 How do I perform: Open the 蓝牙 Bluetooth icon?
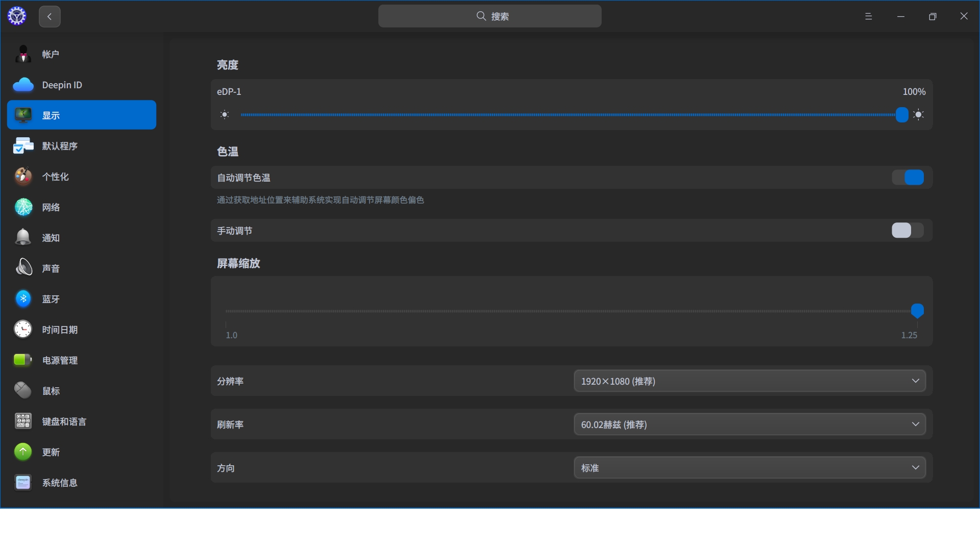23,299
